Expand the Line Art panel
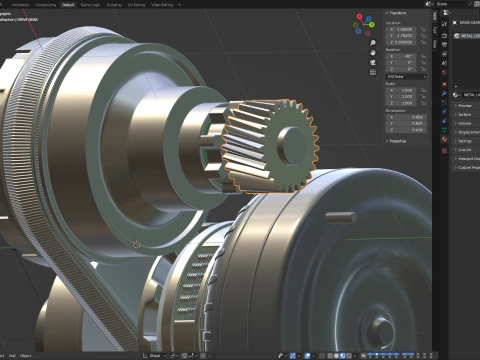 point(463,150)
